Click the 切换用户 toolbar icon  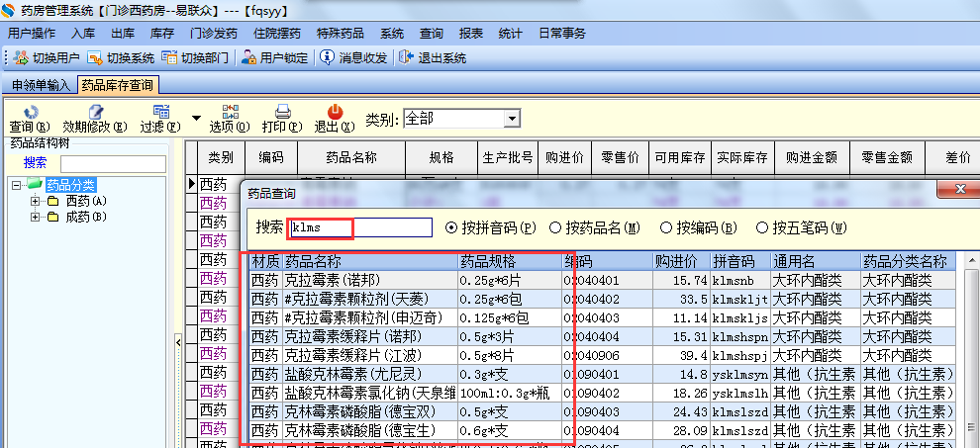pyautogui.click(x=21, y=58)
